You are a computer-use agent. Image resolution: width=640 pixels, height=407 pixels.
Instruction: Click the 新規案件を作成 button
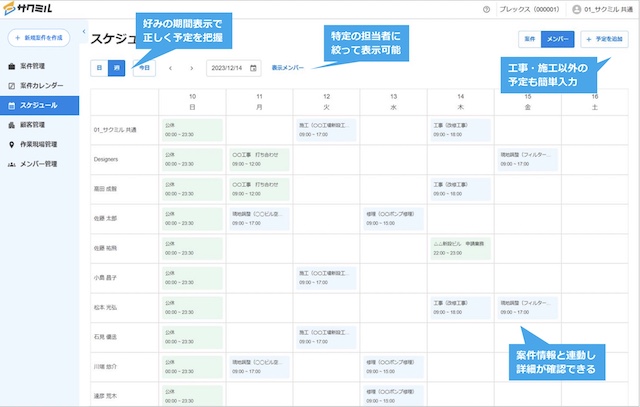[x=40, y=38]
